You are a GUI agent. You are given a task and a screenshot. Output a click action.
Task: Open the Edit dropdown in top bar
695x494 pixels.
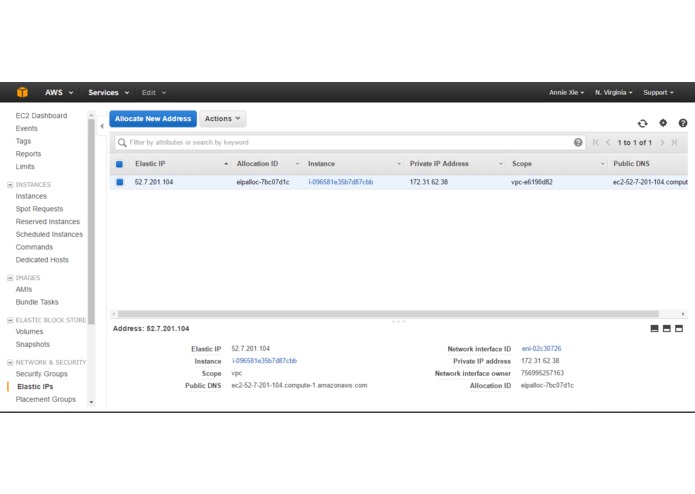tap(154, 92)
